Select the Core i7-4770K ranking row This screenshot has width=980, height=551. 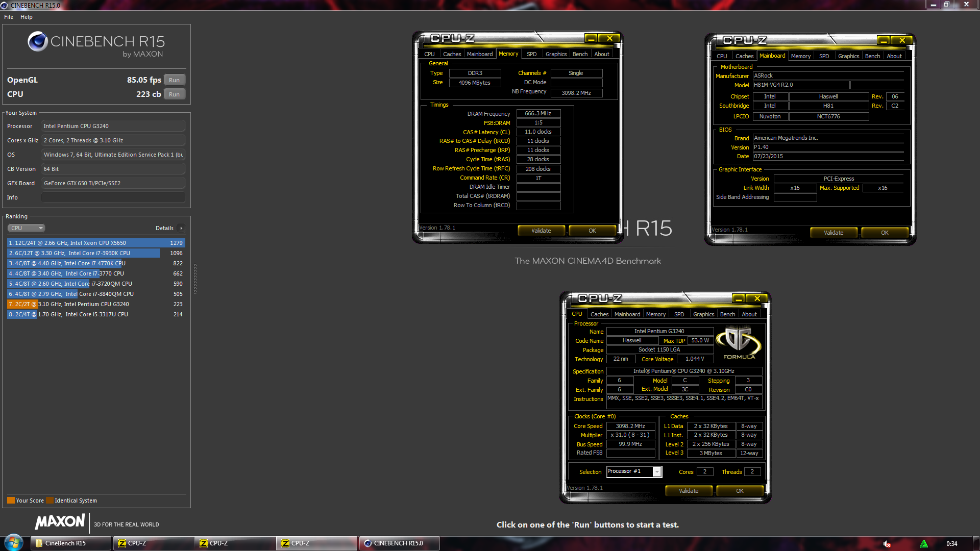(96, 263)
